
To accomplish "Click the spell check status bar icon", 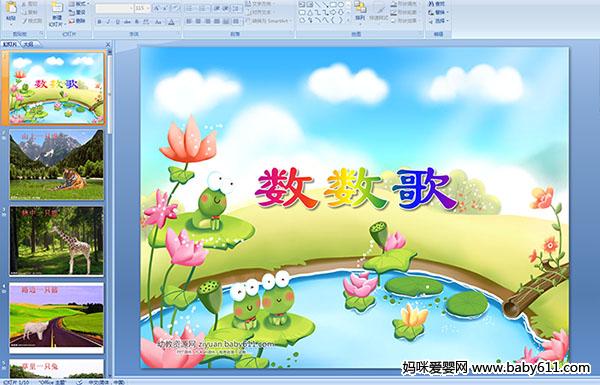I will click(x=80, y=382).
